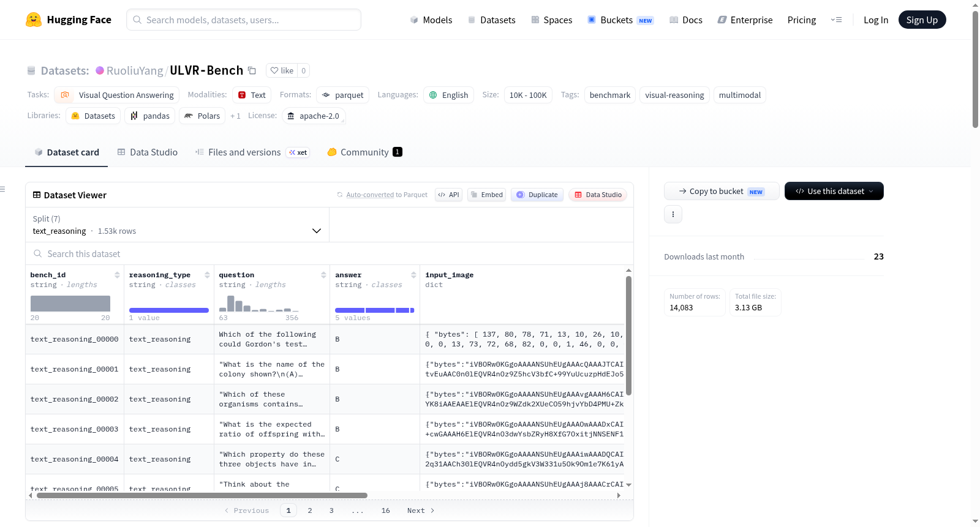Go to Spaces in navigation
The height and width of the screenshot is (527, 980).
551,20
